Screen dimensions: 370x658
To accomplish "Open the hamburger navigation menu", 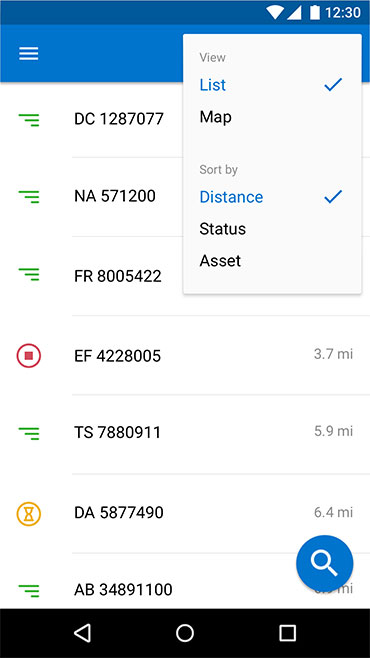I will pos(29,53).
